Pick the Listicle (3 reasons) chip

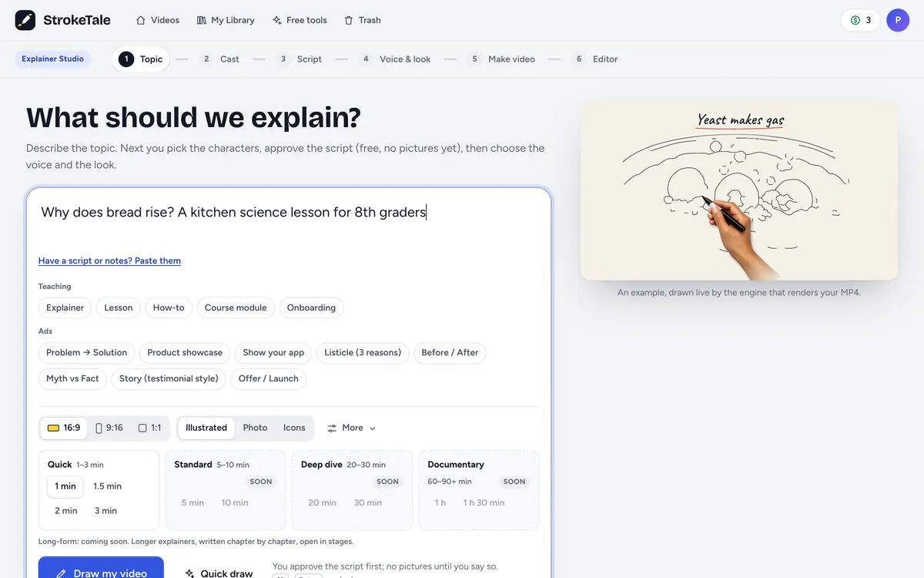pyautogui.click(x=363, y=352)
